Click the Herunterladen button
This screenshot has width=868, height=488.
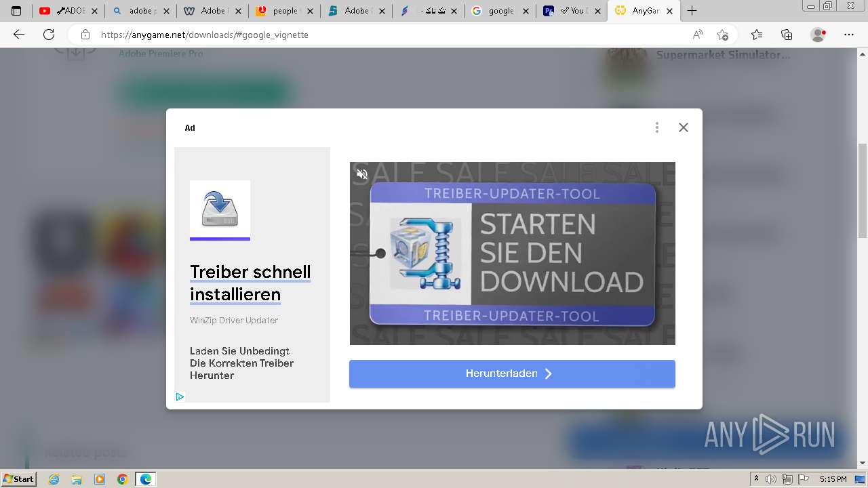[512, 373]
